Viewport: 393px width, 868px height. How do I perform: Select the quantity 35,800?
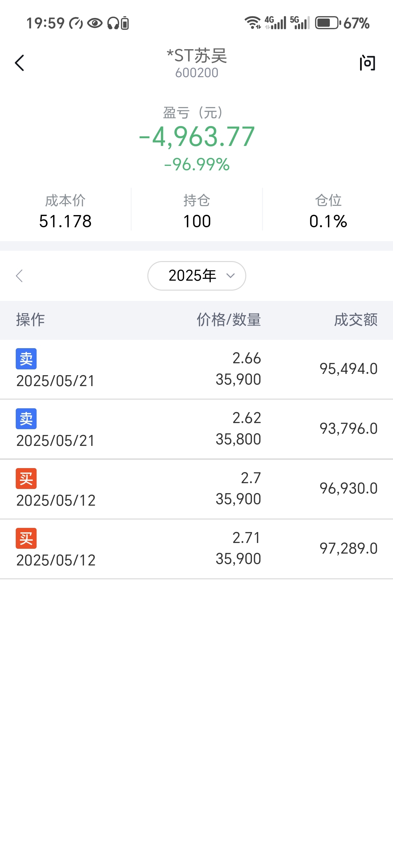click(x=238, y=439)
